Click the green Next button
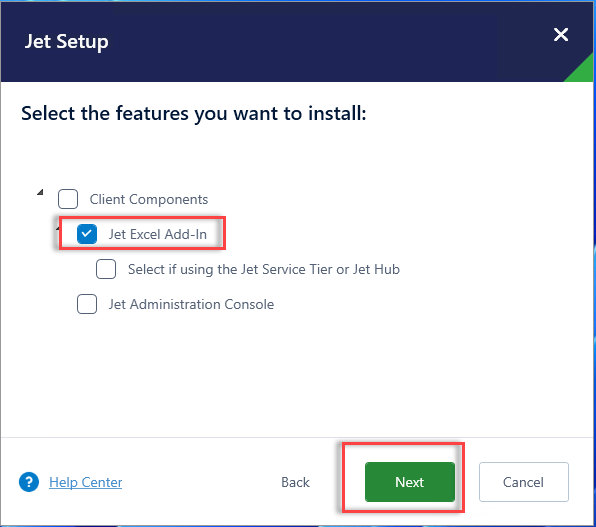 pos(410,482)
